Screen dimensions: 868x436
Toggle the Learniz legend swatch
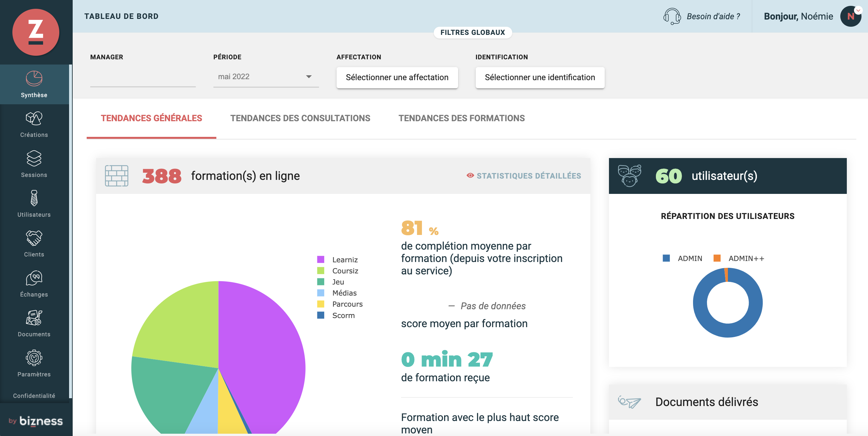(x=320, y=259)
